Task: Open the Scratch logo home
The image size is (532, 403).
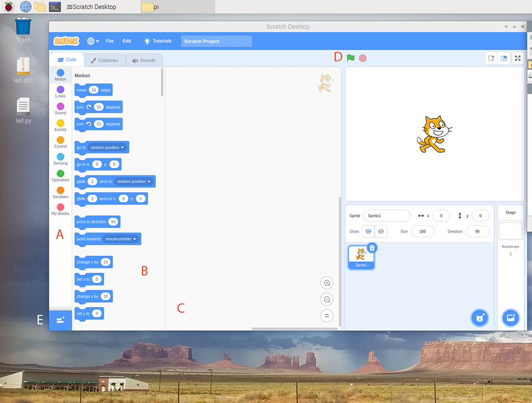Action: click(x=66, y=41)
